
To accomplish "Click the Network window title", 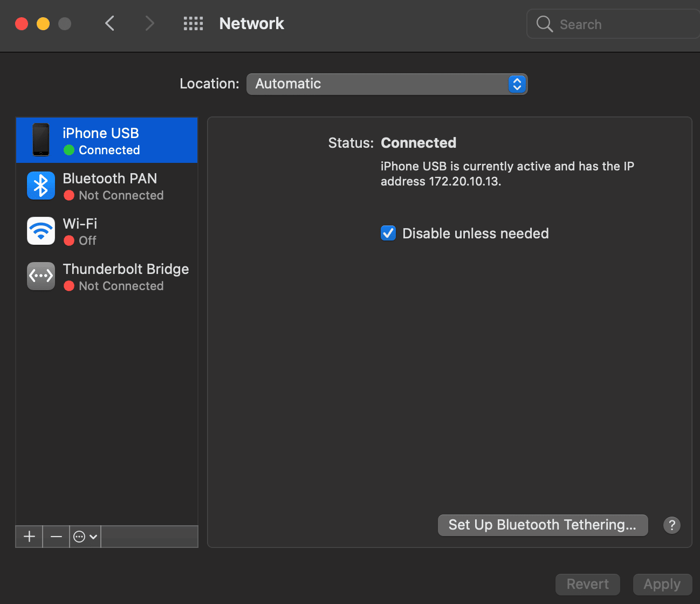I will (251, 24).
